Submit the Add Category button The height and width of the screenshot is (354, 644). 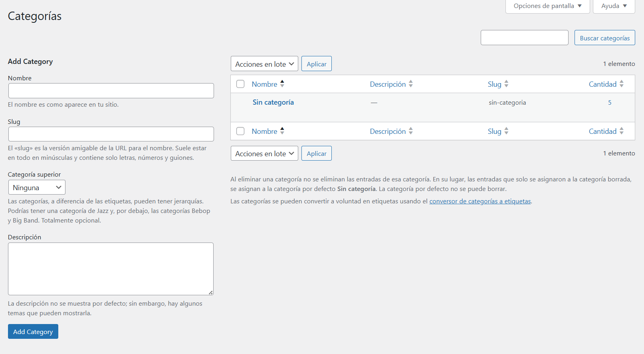33,332
